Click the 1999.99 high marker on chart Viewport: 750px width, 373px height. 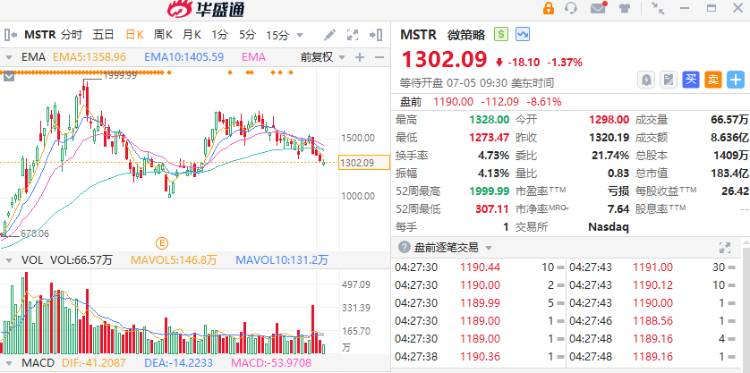(120, 75)
